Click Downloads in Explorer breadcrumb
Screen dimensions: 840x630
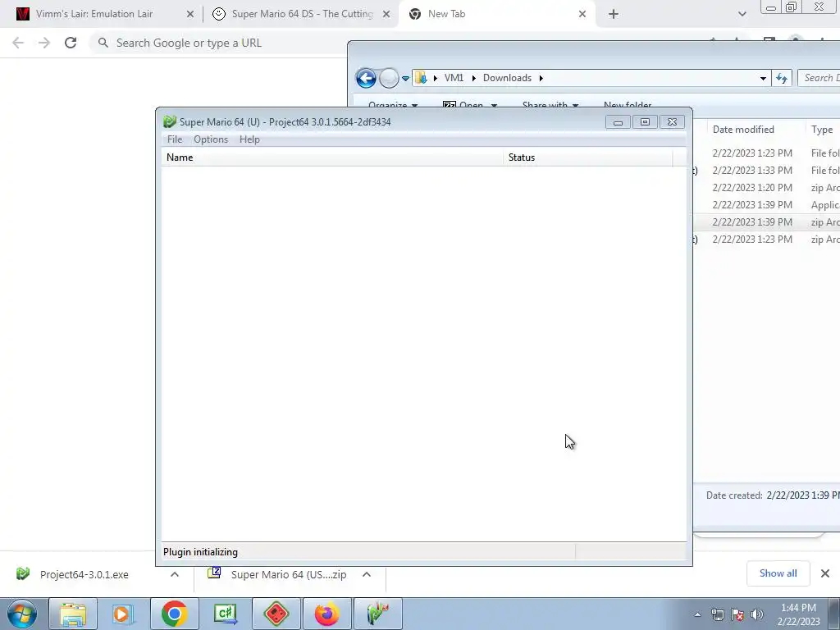click(507, 78)
